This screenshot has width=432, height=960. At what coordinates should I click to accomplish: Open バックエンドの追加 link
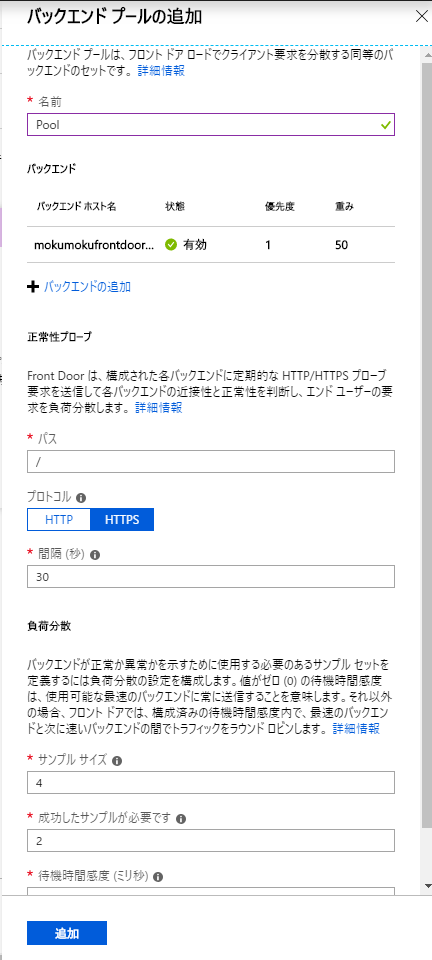click(87, 287)
